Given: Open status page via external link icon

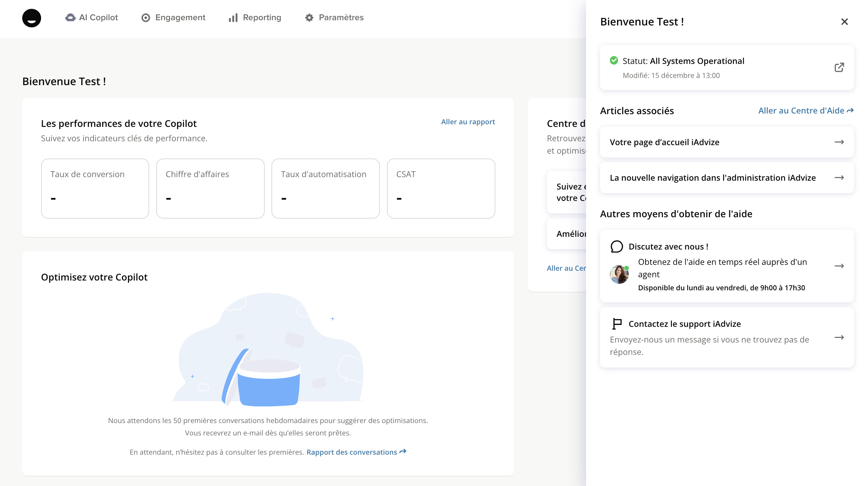Looking at the screenshot, I should [839, 68].
